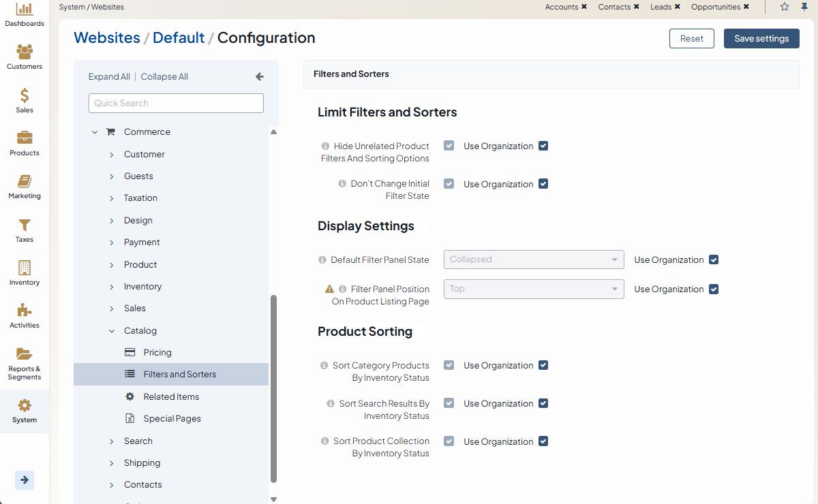Open the Sales dollar icon

pos(25,95)
